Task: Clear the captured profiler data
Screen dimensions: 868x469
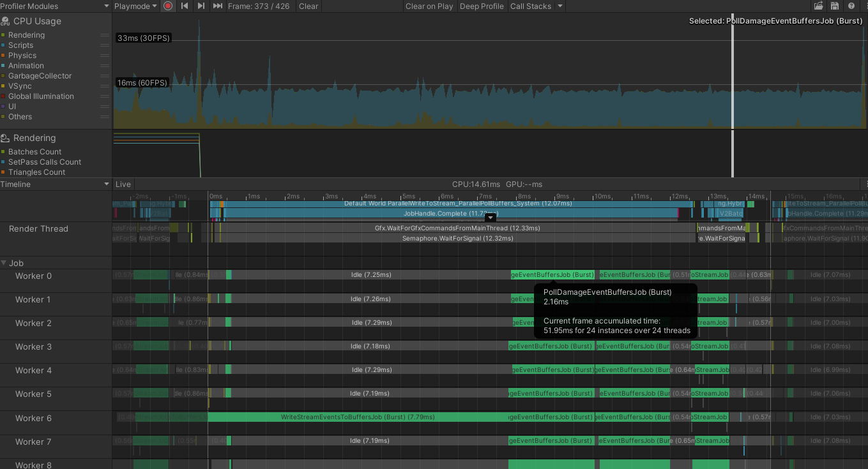Action: coord(308,6)
